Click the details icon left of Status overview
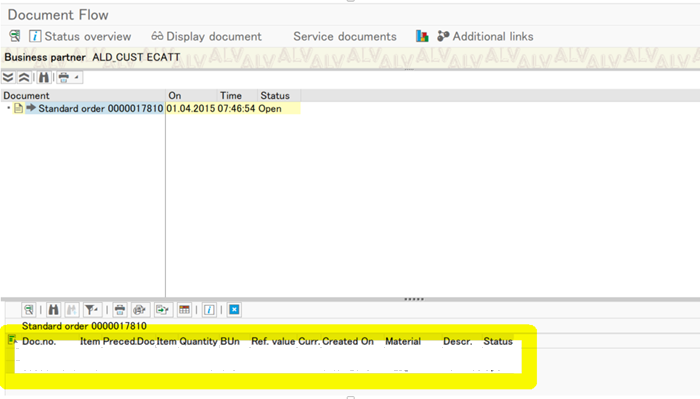 pos(14,36)
